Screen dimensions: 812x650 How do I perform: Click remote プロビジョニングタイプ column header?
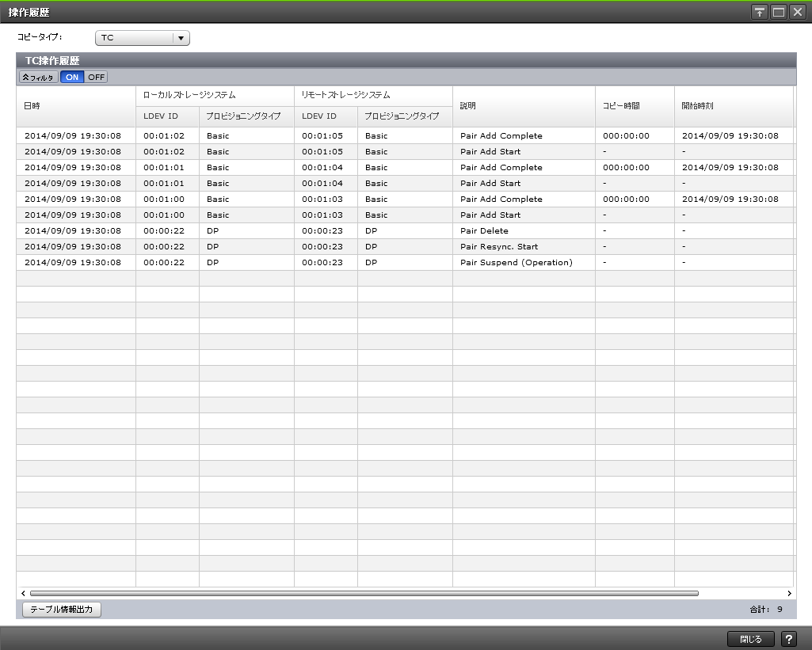pyautogui.click(x=405, y=116)
